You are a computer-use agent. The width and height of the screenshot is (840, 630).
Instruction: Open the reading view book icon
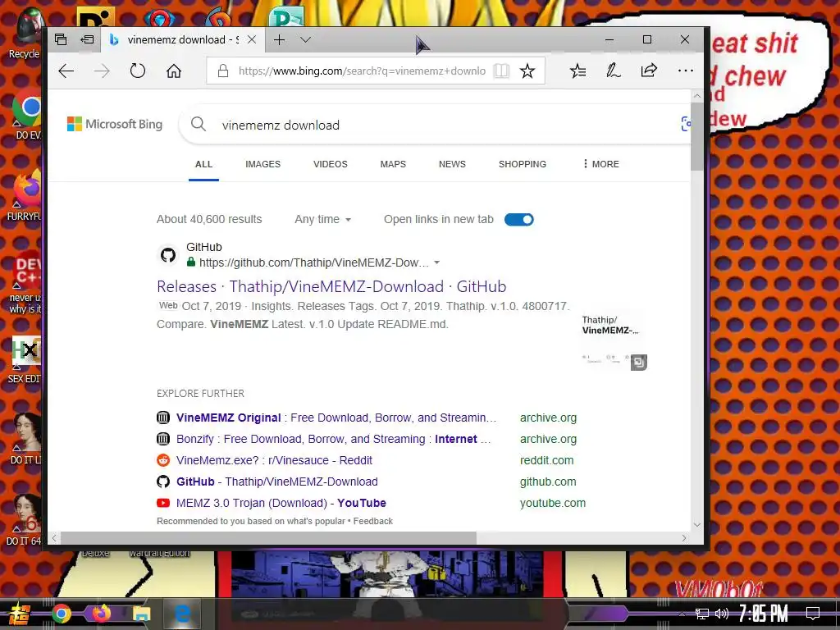(501, 71)
